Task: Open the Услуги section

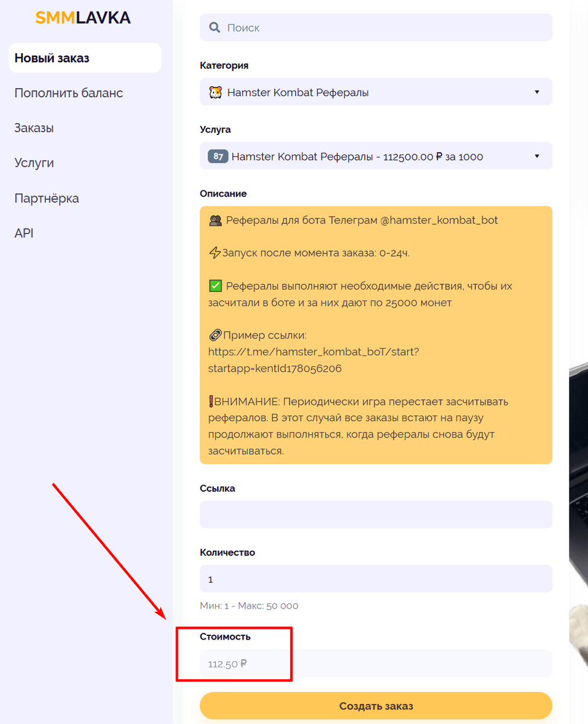Action: [34, 163]
